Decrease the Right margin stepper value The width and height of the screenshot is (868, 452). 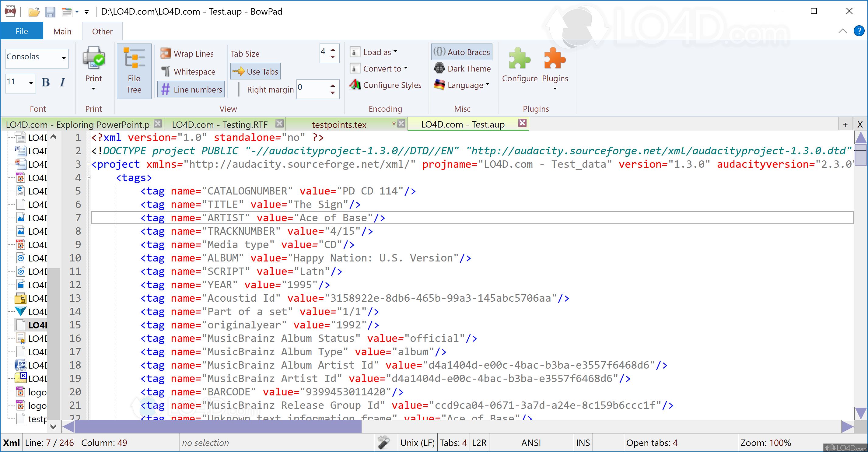[333, 93]
